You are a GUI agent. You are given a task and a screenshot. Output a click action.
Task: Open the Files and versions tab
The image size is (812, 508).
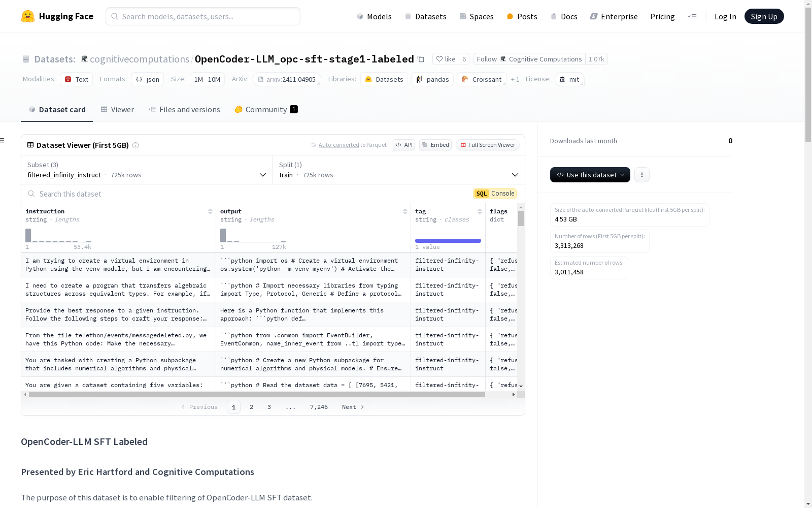click(184, 109)
